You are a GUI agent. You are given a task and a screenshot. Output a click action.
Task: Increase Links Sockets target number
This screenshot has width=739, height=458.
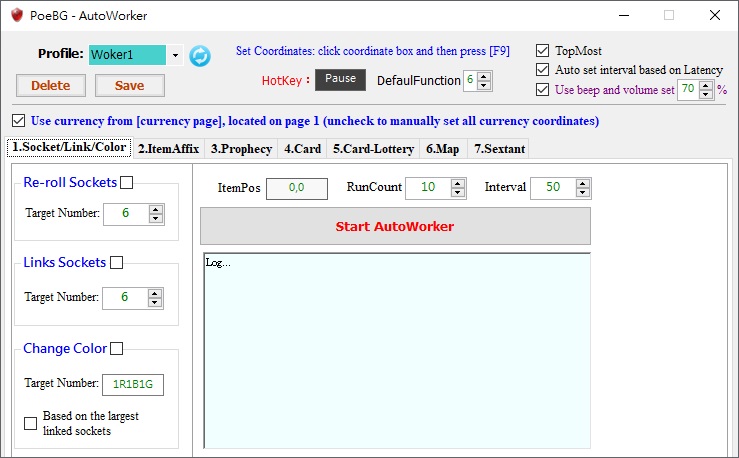[155, 293]
